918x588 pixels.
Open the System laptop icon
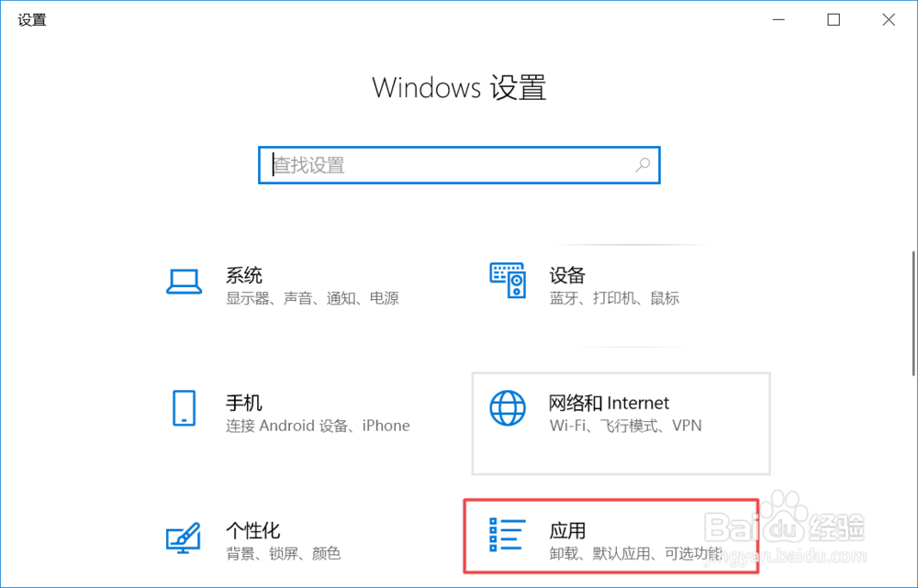pos(184,283)
